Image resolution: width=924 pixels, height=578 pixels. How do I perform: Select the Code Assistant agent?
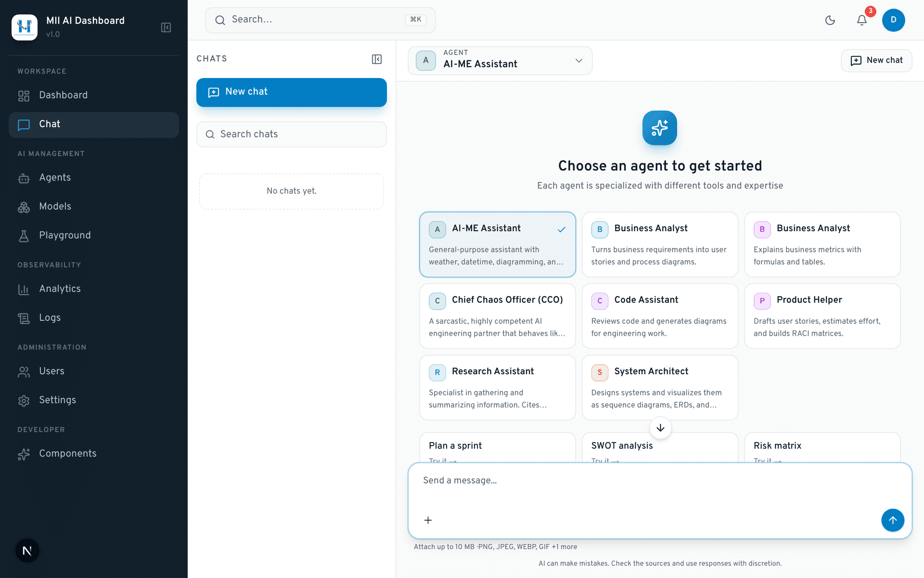[x=660, y=316]
